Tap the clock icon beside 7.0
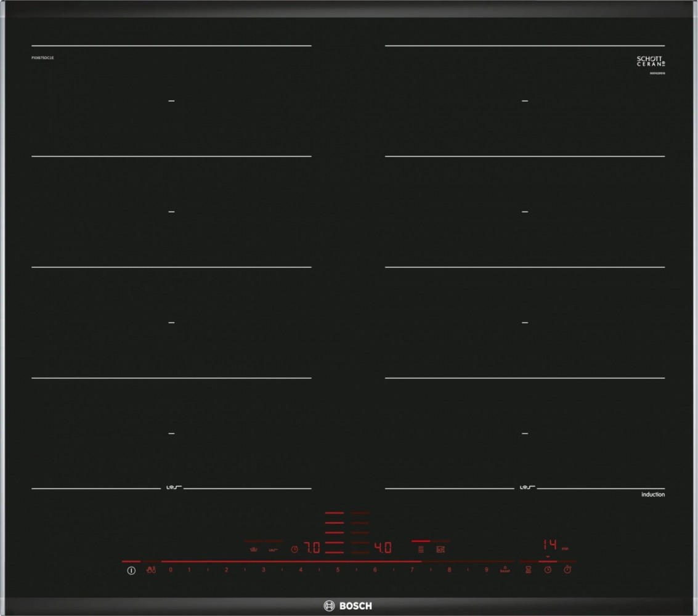 click(294, 548)
